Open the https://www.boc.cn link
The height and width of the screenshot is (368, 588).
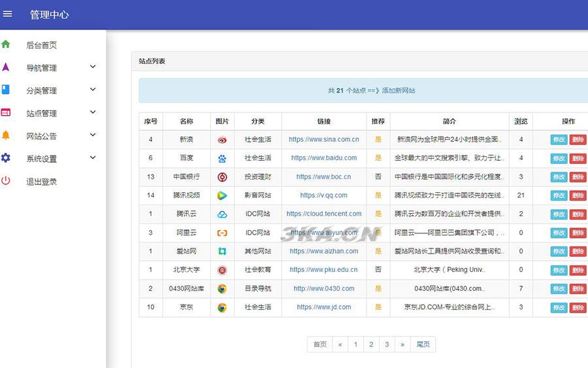(x=323, y=176)
